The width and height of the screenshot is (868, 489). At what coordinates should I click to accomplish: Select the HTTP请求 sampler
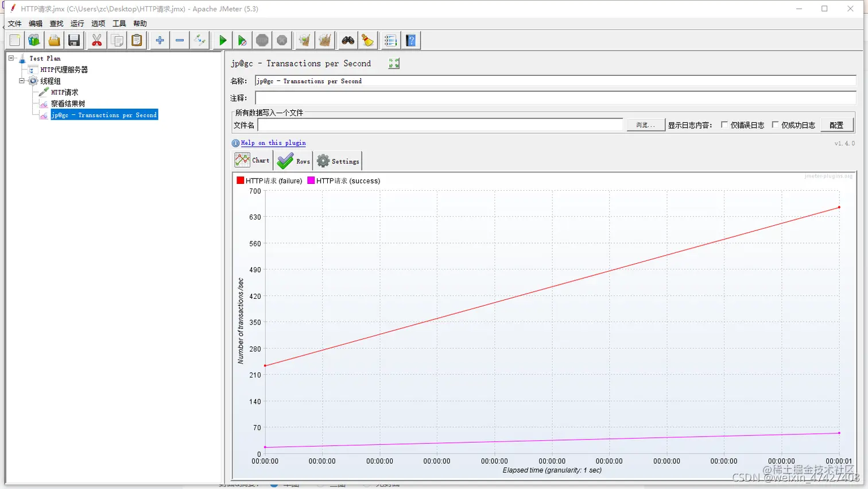(64, 93)
